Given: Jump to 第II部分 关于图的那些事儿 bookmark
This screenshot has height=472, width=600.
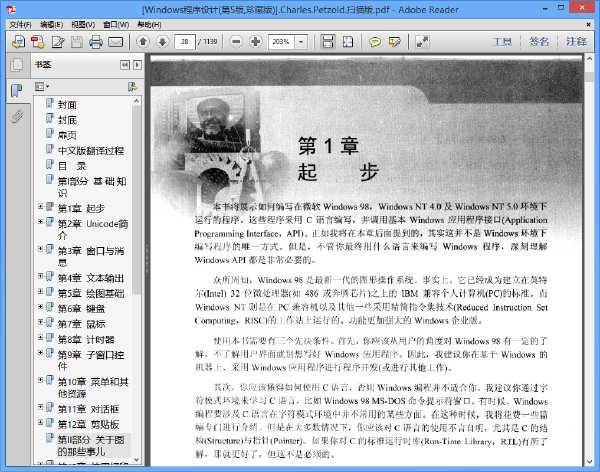Looking at the screenshot, I should point(91,445).
